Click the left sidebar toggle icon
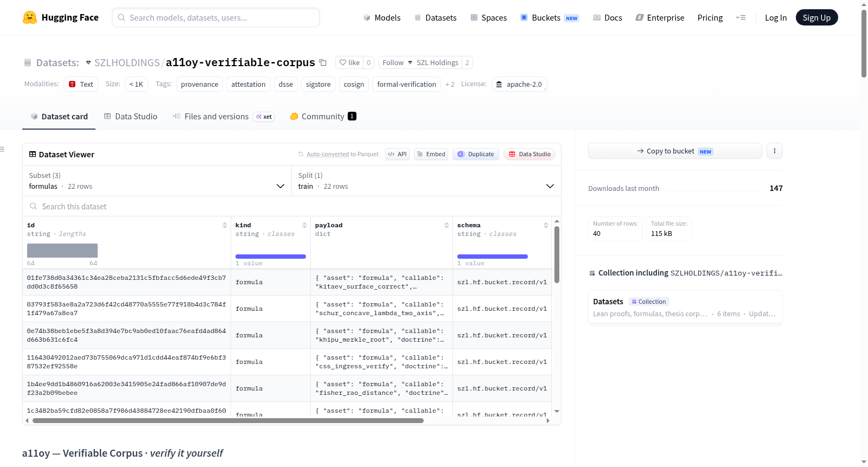This screenshot has width=868, height=467. [x=2, y=149]
